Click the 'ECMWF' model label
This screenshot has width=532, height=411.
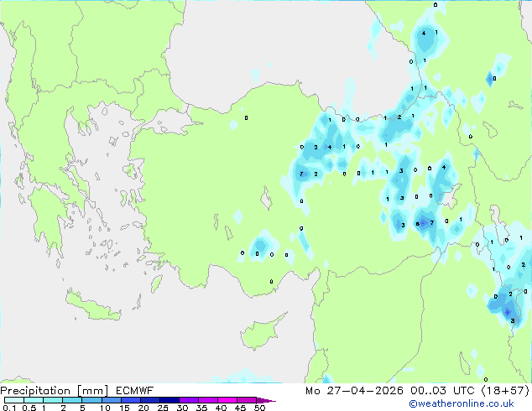pyautogui.click(x=135, y=391)
